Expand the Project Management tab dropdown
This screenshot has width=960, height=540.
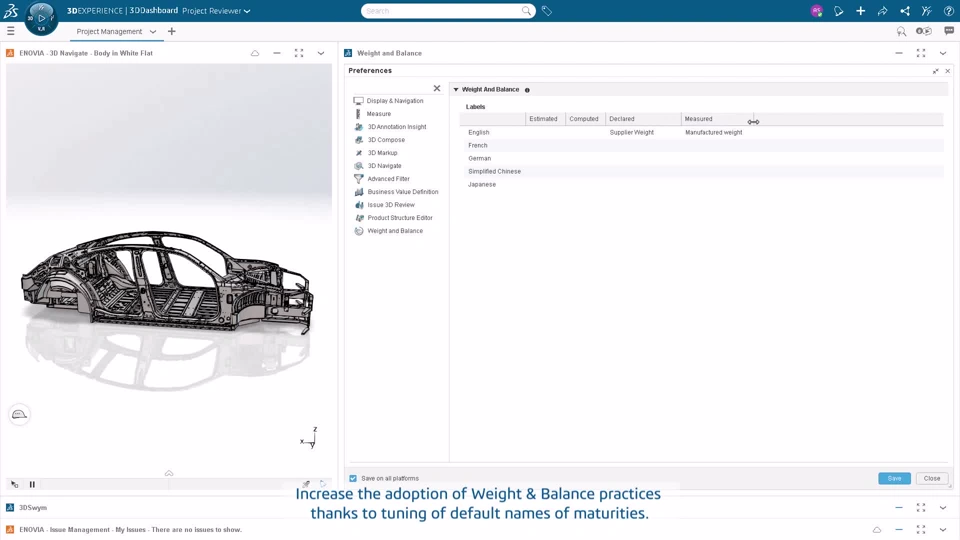(152, 31)
